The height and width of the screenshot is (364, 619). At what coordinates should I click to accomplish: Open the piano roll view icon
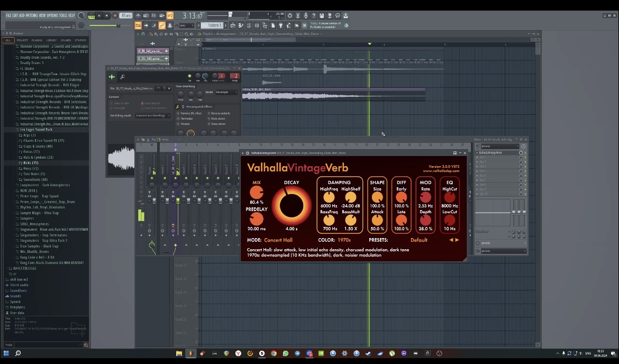pyautogui.click(x=241, y=25)
